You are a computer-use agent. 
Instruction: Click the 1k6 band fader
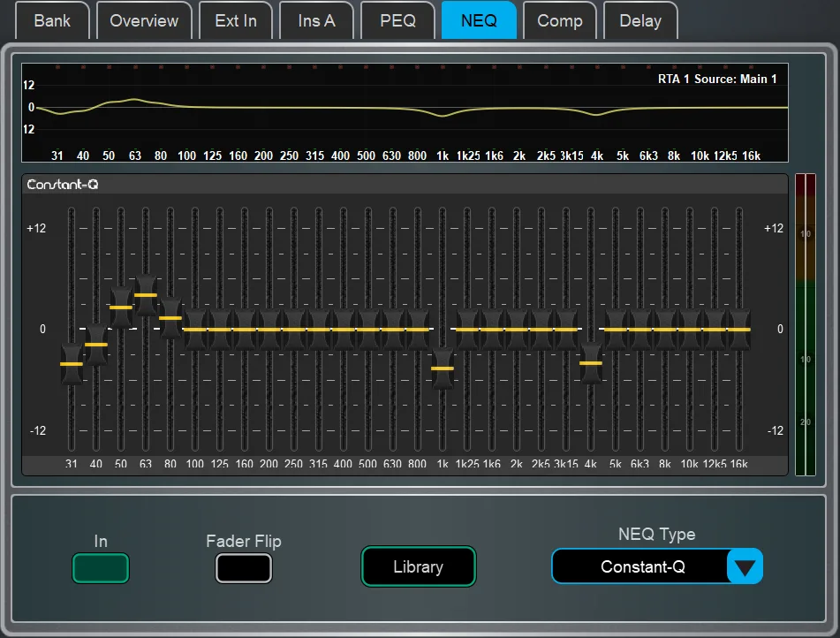coord(492,330)
